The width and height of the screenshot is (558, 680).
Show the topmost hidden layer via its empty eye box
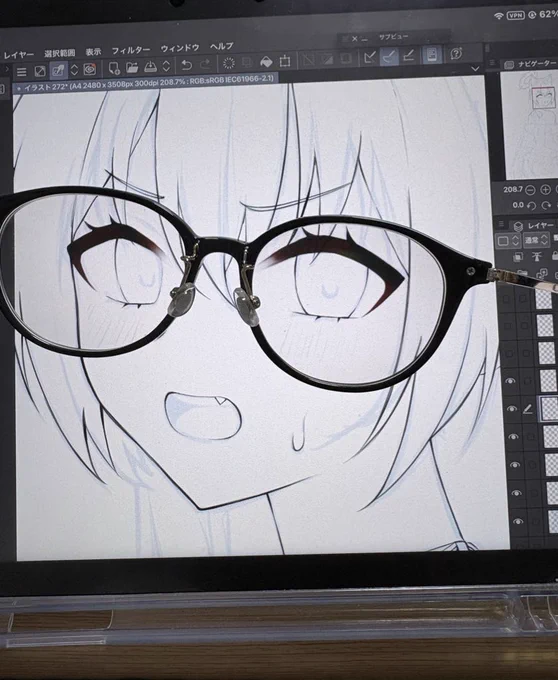pos(506,299)
